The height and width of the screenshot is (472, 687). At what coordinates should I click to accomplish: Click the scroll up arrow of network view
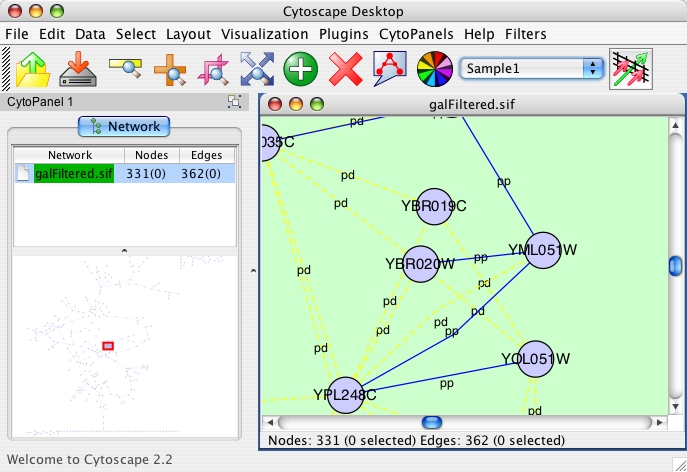(x=675, y=126)
